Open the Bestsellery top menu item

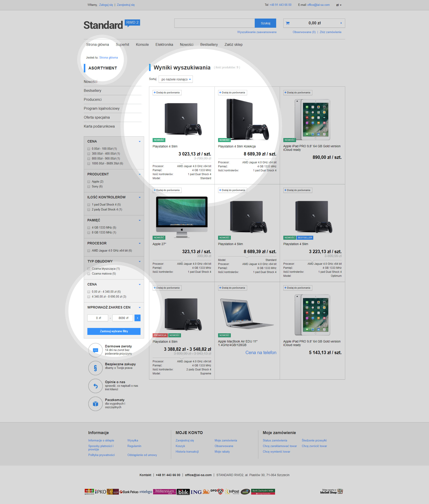[209, 44]
